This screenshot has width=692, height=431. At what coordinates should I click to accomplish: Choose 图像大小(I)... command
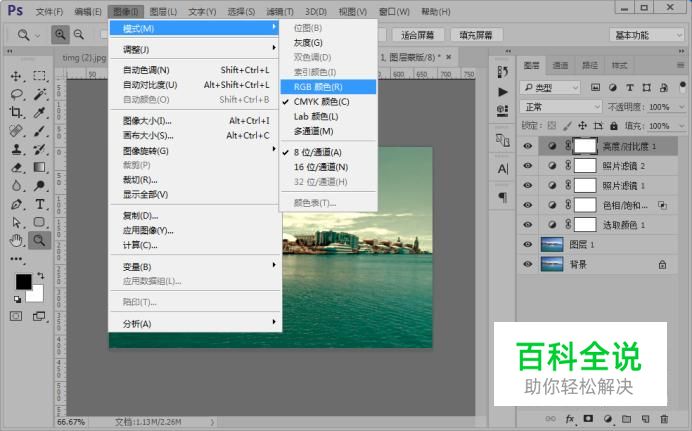(x=196, y=120)
